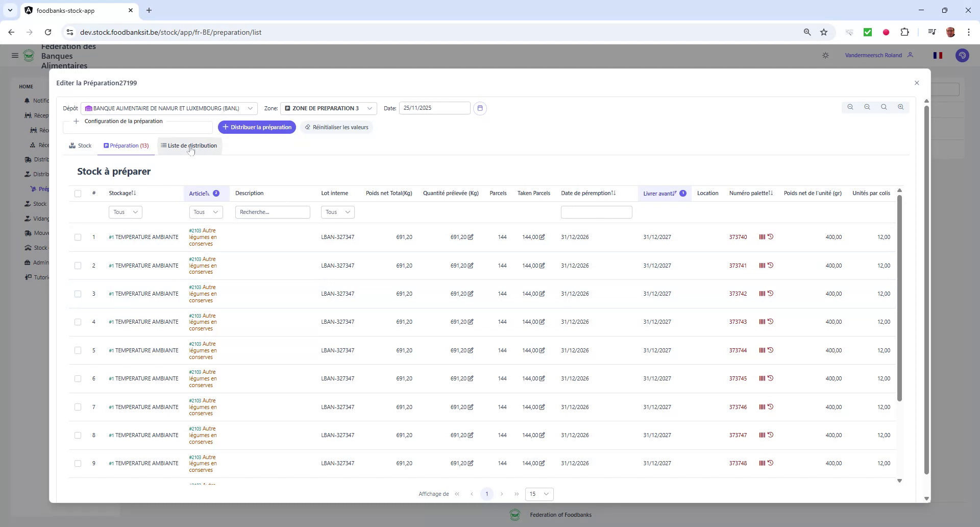Open the Dépôt dropdown showing BANQUE ALIMENTAIRE
The image size is (980, 527).
coord(168,108)
